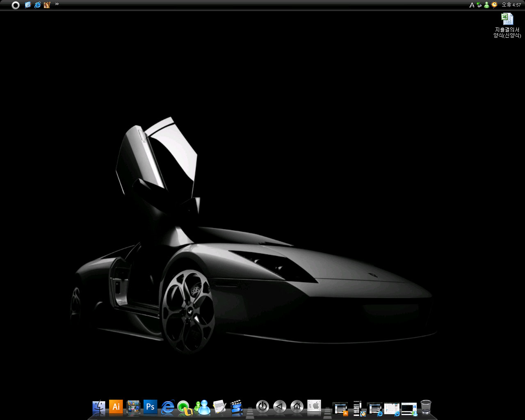Viewport: 525px width, 420px height.
Task: Toggle the IME language 'A' indicator
Action: [472, 5]
